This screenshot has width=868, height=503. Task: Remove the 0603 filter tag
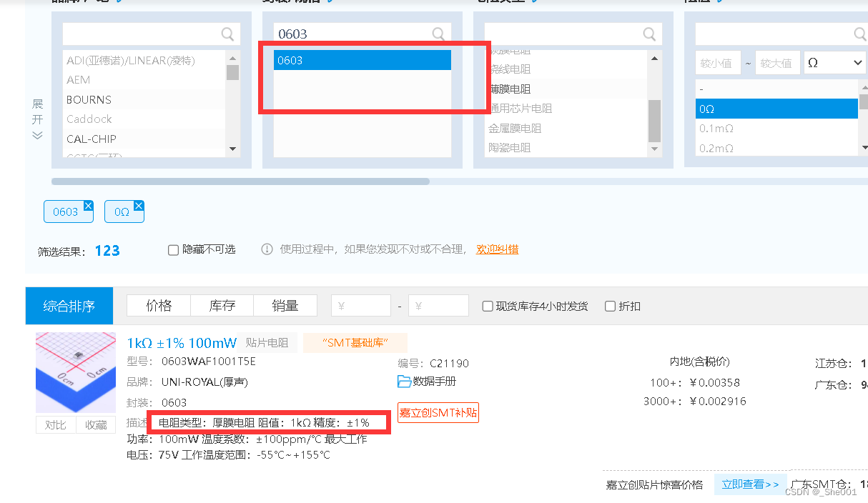(x=88, y=206)
